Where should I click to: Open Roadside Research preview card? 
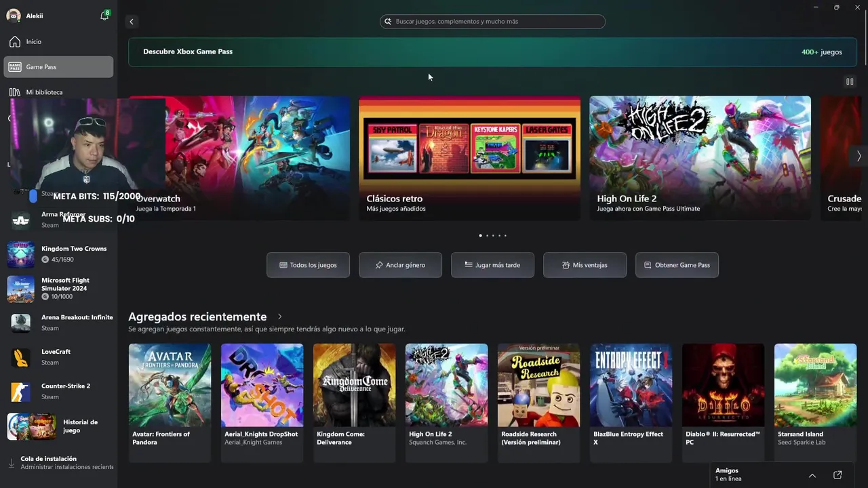coord(538,403)
